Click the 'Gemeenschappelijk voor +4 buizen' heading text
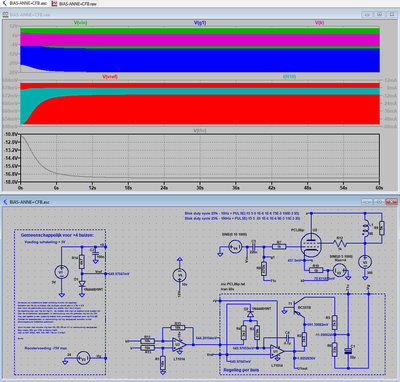400x382 pixels. pyautogui.click(x=57, y=235)
